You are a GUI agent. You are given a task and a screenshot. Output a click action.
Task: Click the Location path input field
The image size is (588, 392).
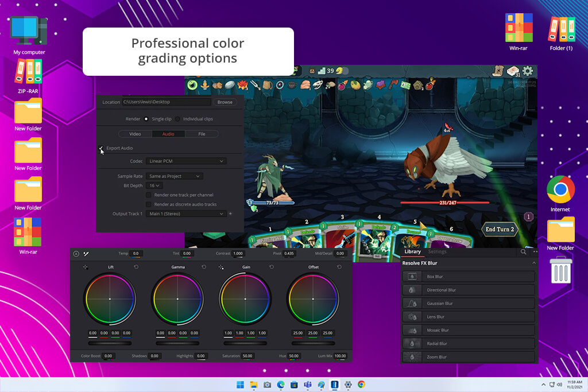coord(167,102)
